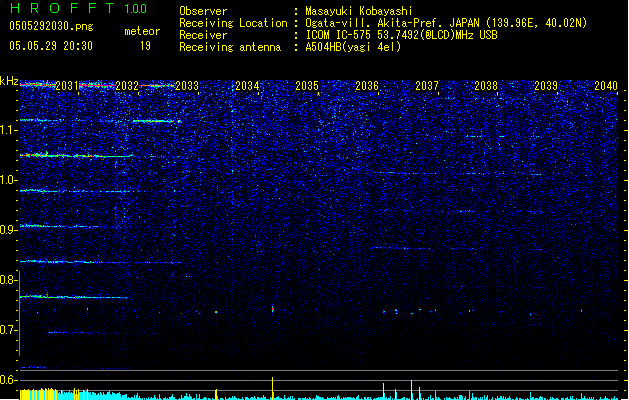The image size is (629, 400).
Task: Click the 1.1 kHz axis label
Action: pos(9,130)
